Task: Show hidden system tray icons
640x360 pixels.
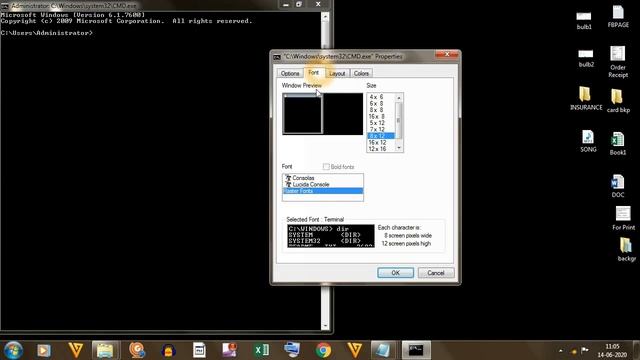Action: click(x=560, y=350)
